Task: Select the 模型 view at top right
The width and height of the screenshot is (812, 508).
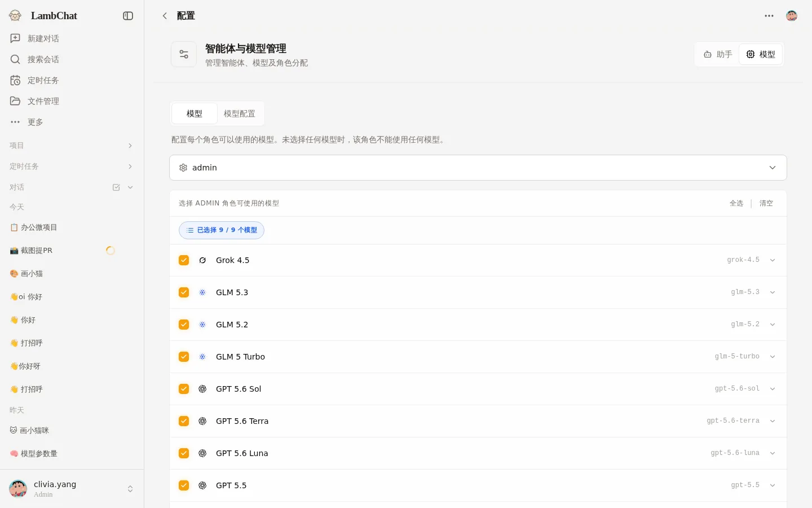Action: point(761,54)
